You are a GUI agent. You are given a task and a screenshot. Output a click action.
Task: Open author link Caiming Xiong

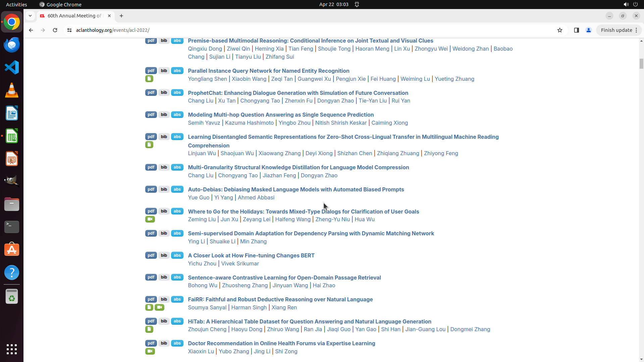pyautogui.click(x=389, y=123)
